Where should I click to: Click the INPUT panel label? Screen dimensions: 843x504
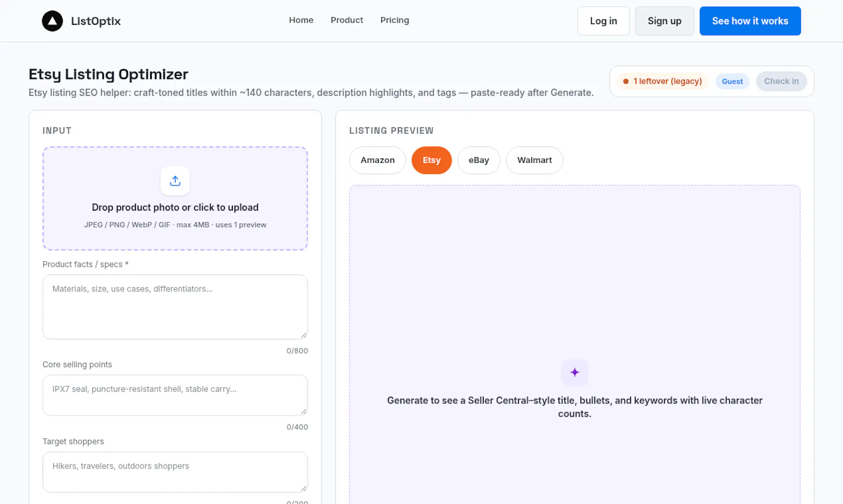point(57,131)
